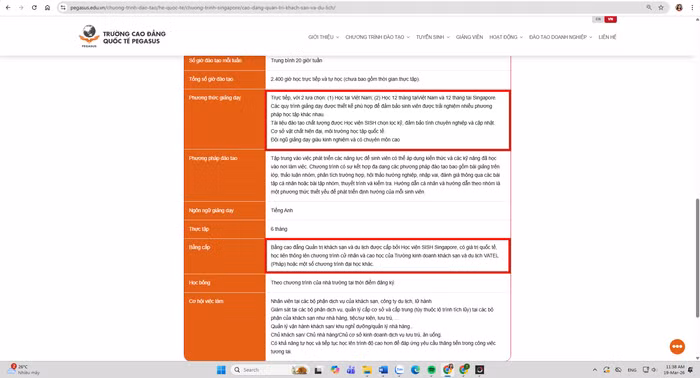The image size is (700, 378).
Task: Open the Windows Start menu
Action: [221, 370]
